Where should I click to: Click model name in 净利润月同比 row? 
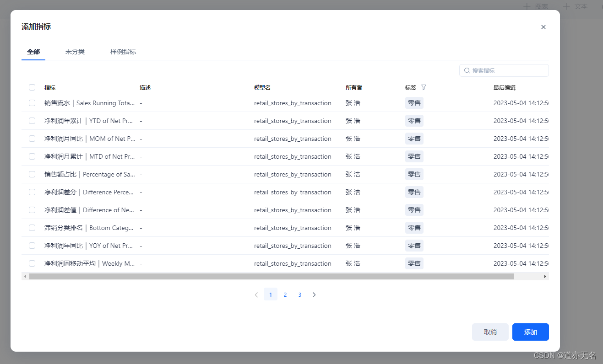(293, 139)
